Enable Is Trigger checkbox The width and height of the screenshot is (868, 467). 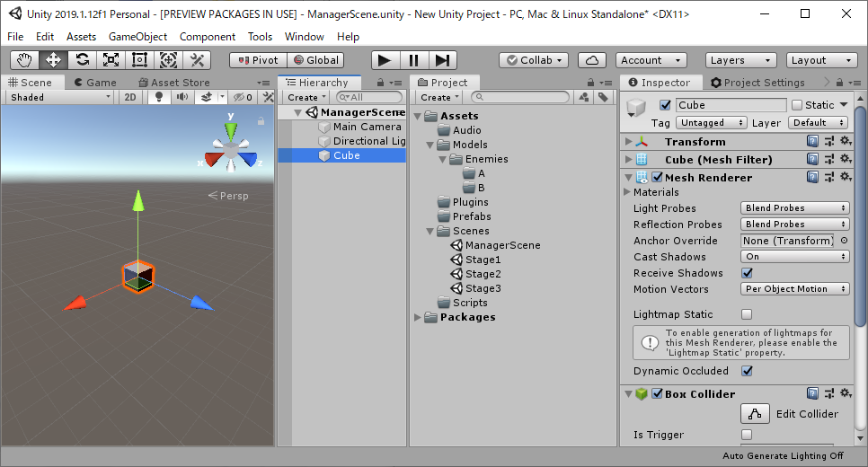click(x=747, y=435)
